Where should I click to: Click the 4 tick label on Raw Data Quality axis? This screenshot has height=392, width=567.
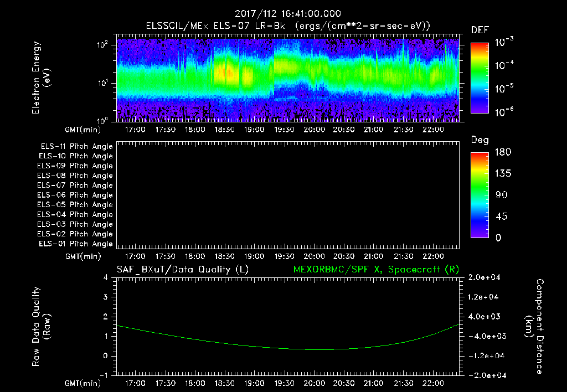point(106,278)
